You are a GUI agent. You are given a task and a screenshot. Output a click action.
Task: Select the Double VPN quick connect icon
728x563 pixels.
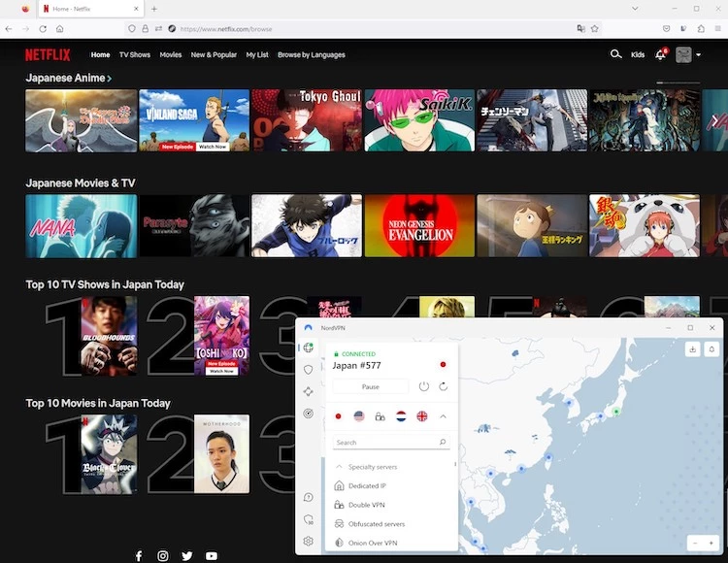pos(380,416)
